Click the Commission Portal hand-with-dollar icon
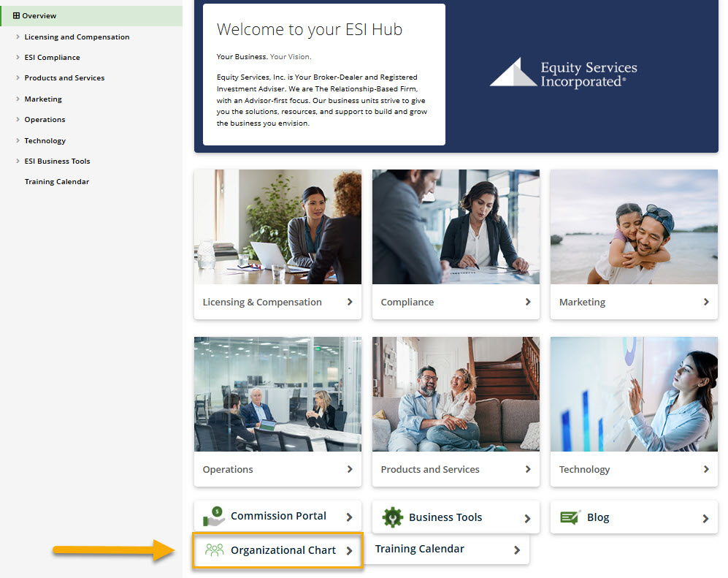This screenshot has width=728, height=578. click(x=214, y=516)
